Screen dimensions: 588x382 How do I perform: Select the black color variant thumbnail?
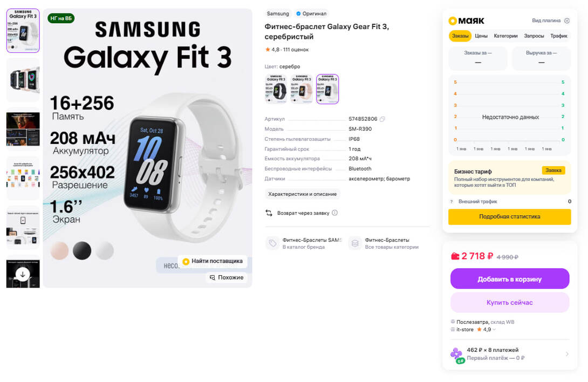coord(276,89)
